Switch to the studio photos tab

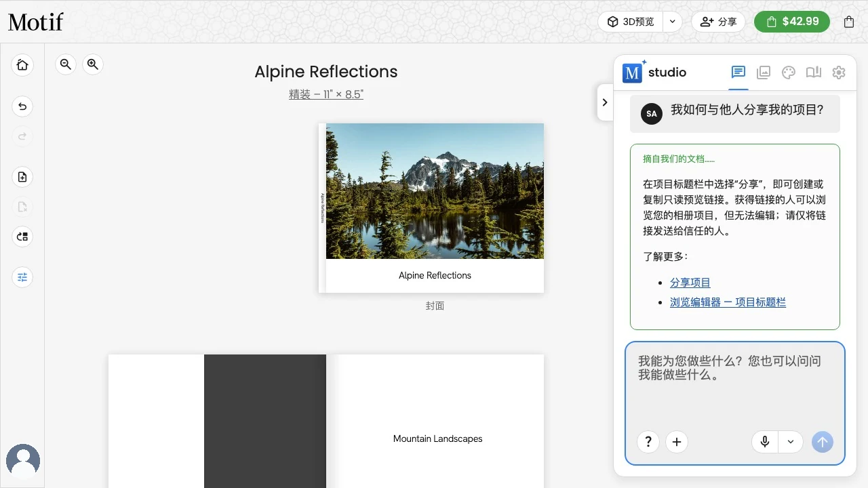coord(764,73)
